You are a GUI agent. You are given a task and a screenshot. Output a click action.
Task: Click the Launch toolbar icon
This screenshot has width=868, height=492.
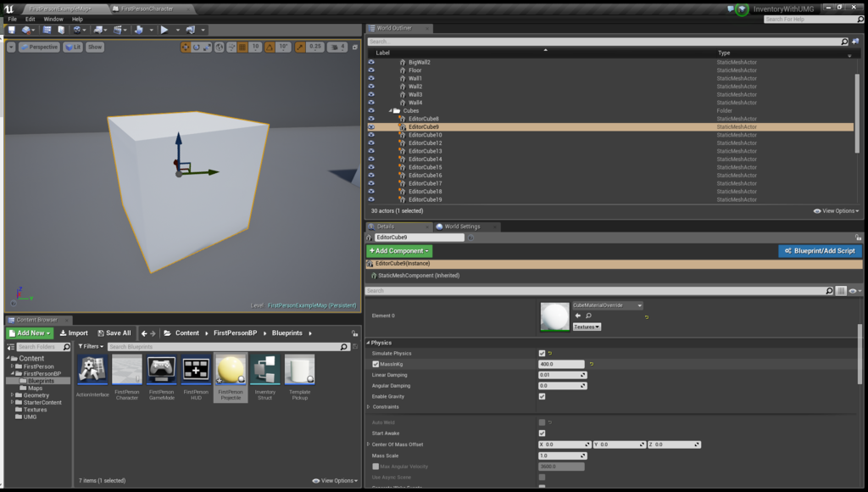pos(191,30)
